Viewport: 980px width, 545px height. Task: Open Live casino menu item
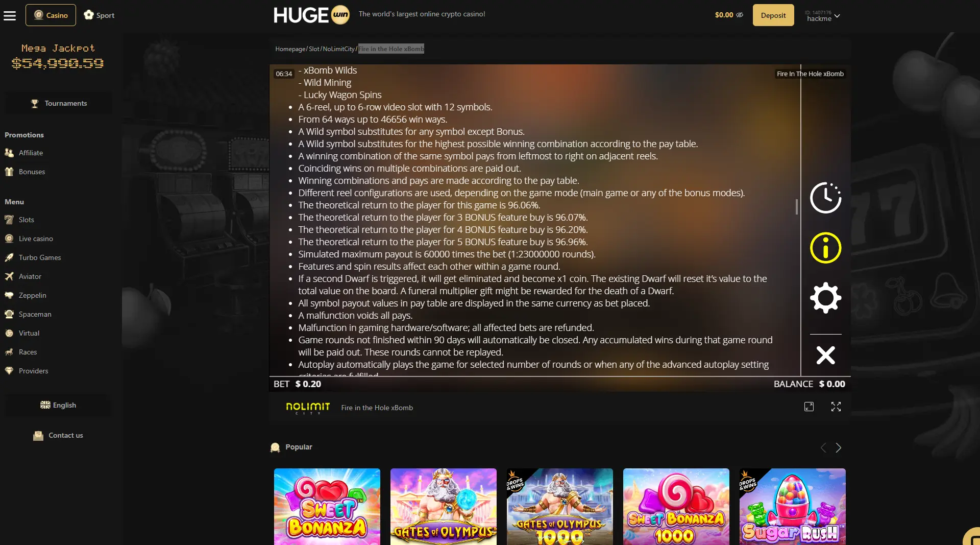[x=36, y=239]
